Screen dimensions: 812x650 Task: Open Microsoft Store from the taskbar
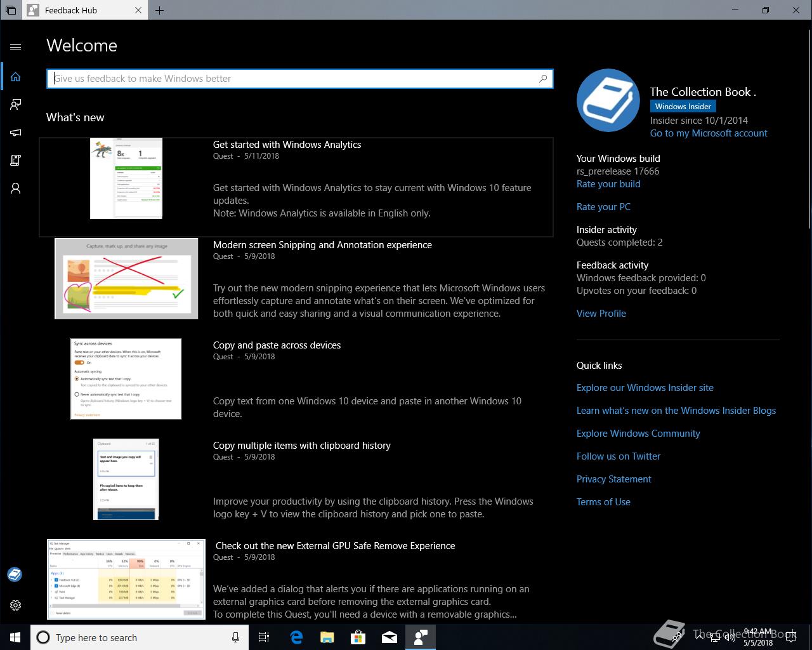tap(358, 637)
